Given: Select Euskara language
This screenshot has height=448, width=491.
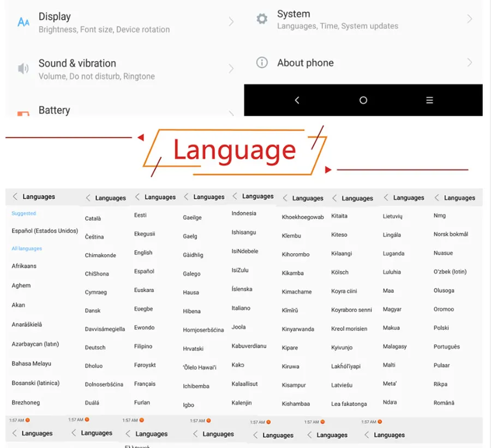Looking at the screenshot, I should [143, 290].
